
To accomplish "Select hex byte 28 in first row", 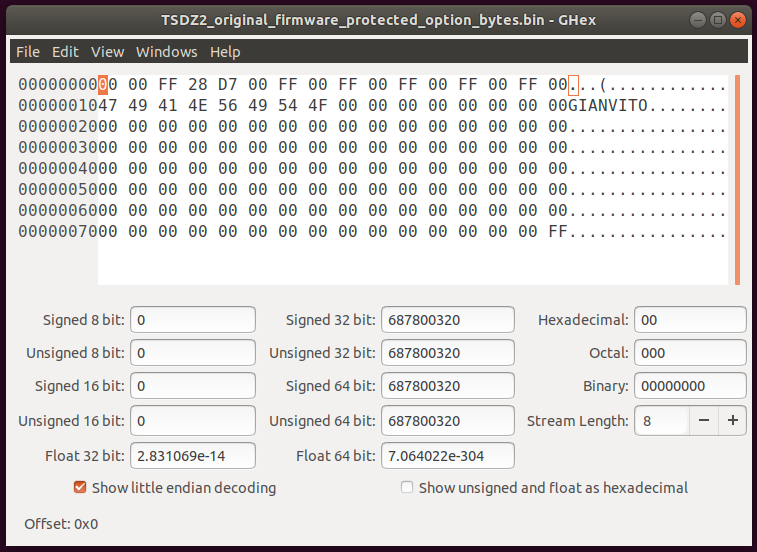I will (x=197, y=85).
